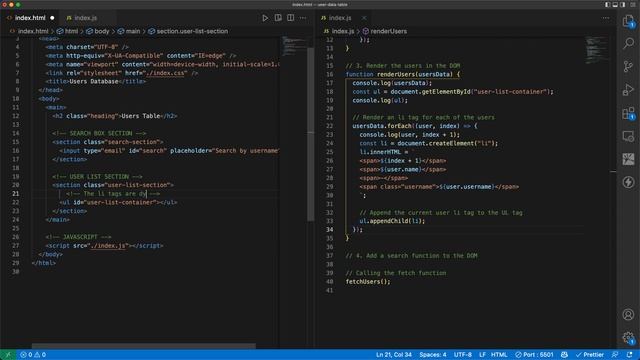This screenshot has width=640, height=360.
Task: Open the Source Control view
Action: (x=629, y=66)
